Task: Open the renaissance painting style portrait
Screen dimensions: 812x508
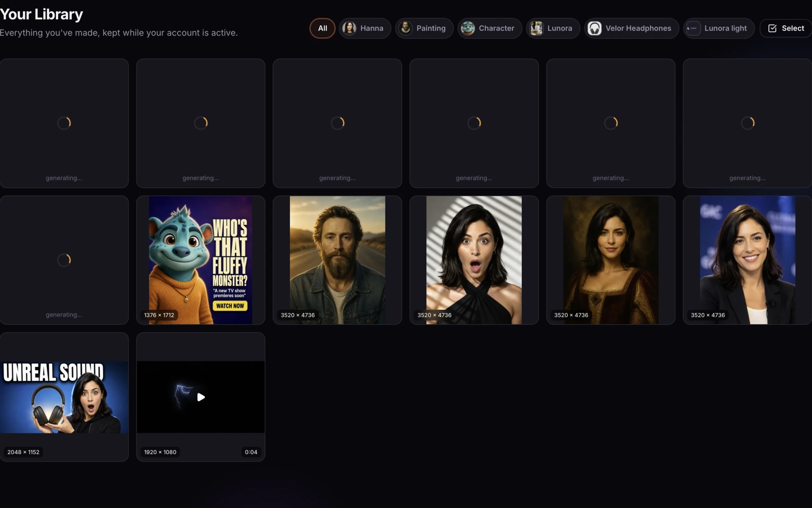Action: point(611,260)
